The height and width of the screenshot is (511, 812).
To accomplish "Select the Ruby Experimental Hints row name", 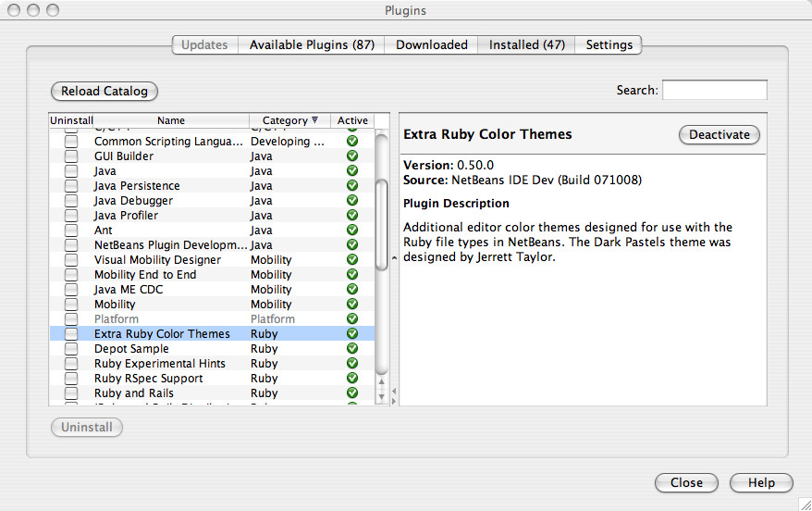I will (159, 363).
